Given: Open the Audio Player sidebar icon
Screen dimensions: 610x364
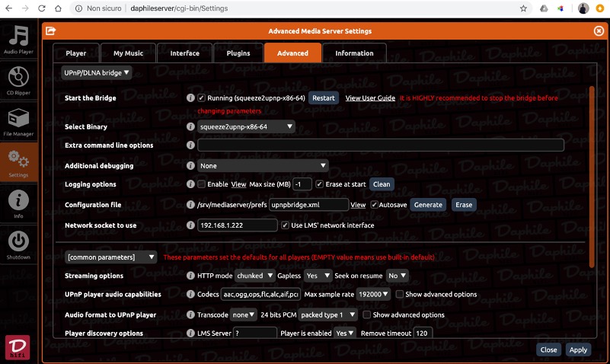Looking at the screenshot, I should [18, 40].
